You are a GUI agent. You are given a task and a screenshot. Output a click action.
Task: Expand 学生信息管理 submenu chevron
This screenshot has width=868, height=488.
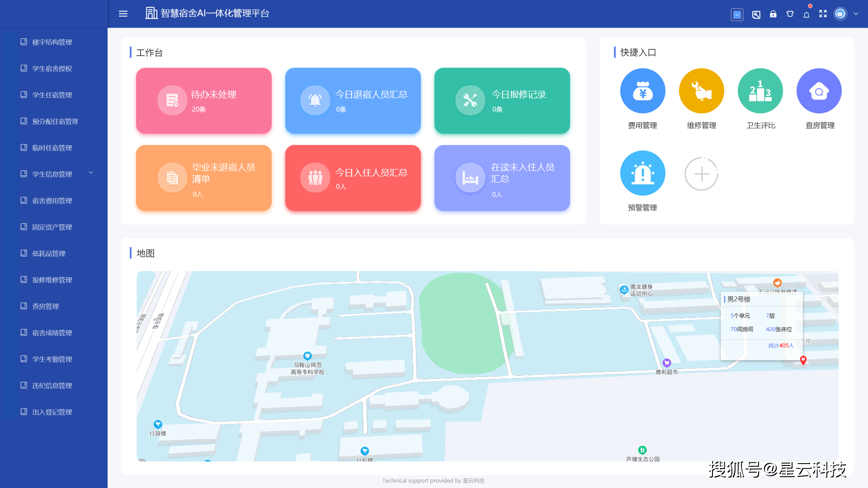point(91,173)
